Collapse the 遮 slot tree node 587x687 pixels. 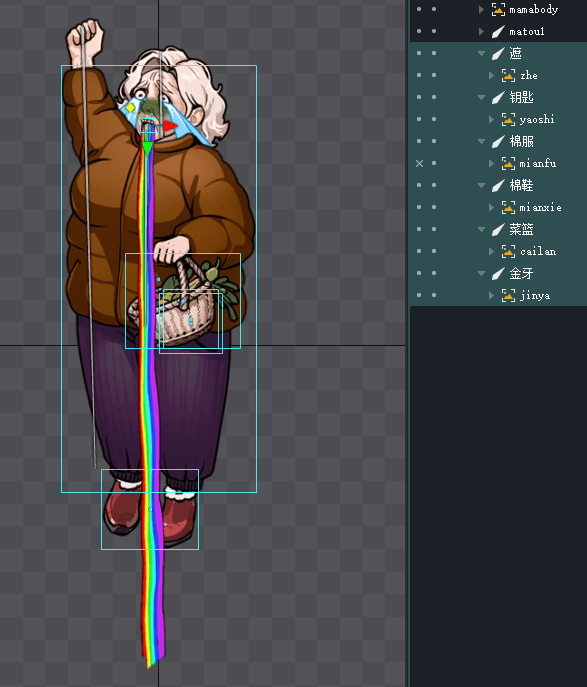tap(481, 53)
